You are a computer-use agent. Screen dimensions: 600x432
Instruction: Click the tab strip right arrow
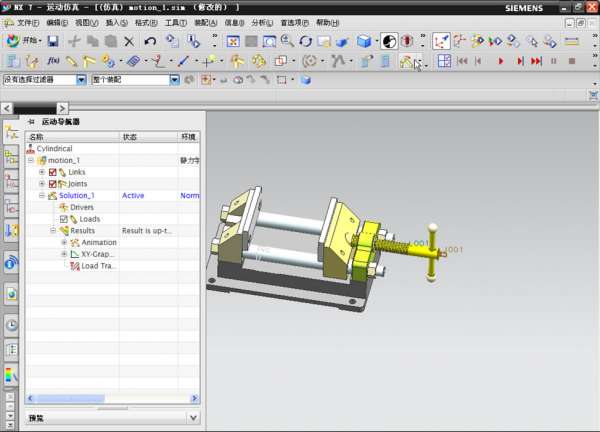coord(62,109)
